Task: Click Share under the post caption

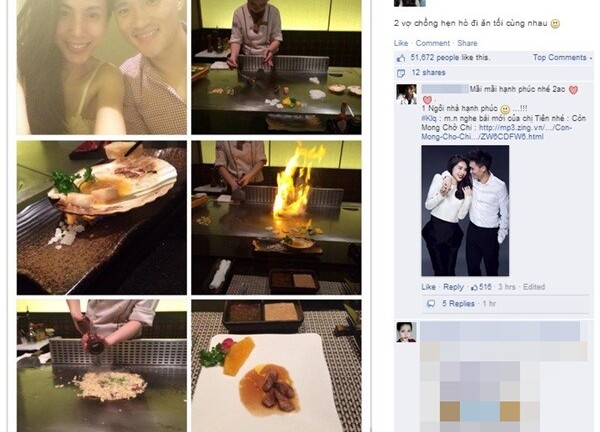Action: click(467, 43)
